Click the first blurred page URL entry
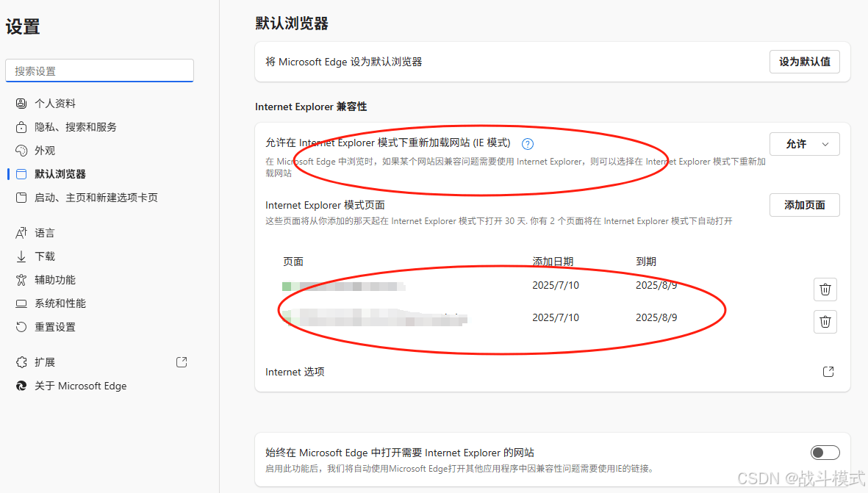Screen dimensions: 868x493 coord(343,286)
